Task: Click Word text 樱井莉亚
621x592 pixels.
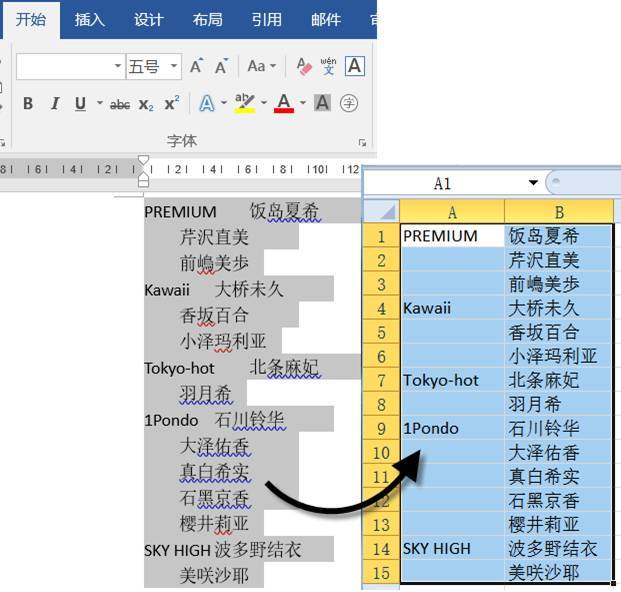Action: click(214, 523)
